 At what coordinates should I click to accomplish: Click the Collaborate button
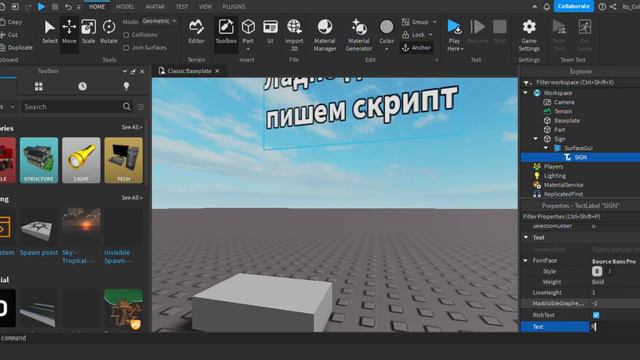(x=573, y=6)
